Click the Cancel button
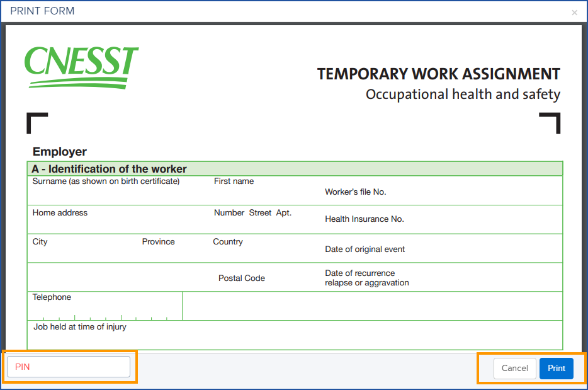The image size is (588, 390). coord(514,369)
